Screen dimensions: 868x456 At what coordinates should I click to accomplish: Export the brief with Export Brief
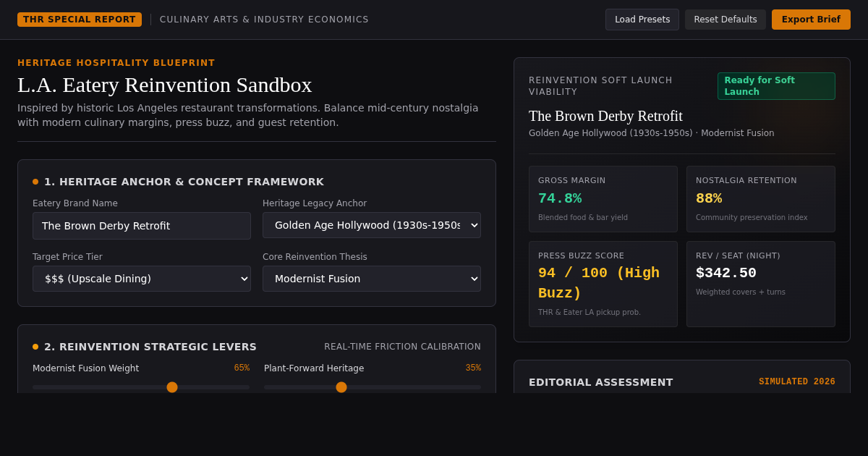pyautogui.click(x=811, y=20)
